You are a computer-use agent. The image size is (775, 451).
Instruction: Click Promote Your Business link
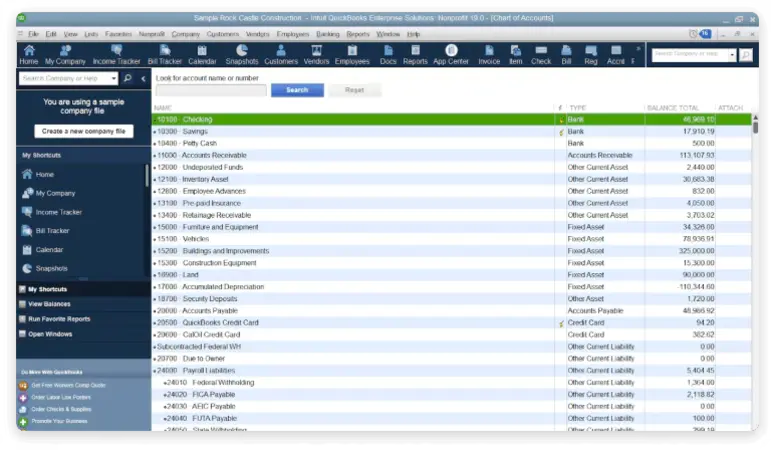59,421
